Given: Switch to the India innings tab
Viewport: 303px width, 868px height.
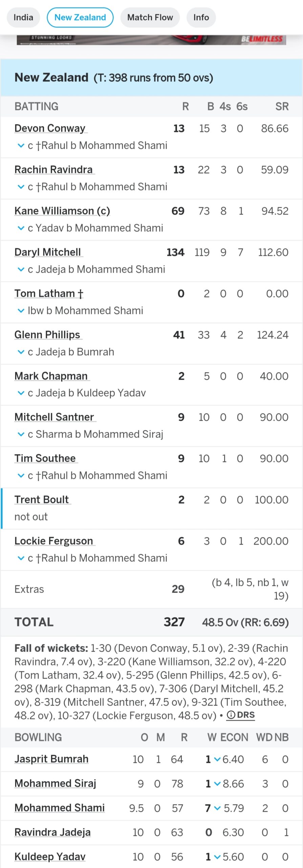Looking at the screenshot, I should 23,17.
